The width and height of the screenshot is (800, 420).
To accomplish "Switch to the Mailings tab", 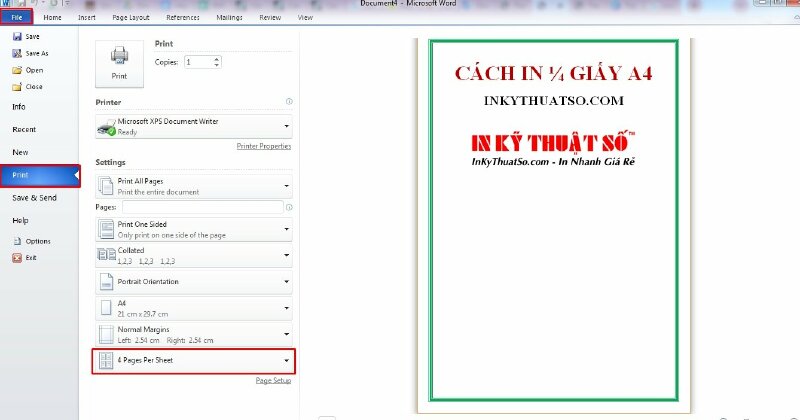I will pyautogui.click(x=229, y=17).
